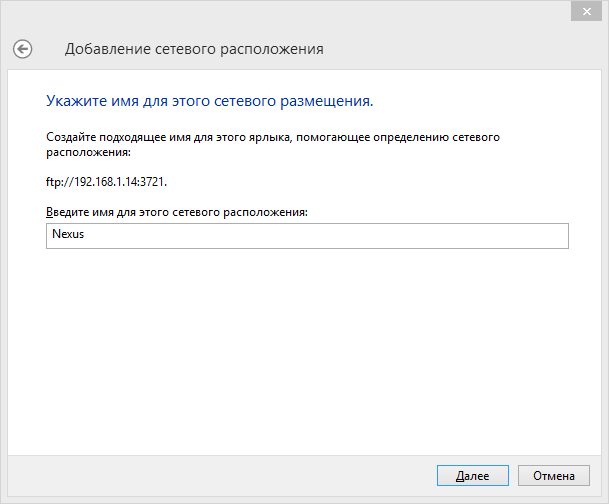
Task: Click the underlined 'В' in the field label
Action: tap(50, 213)
